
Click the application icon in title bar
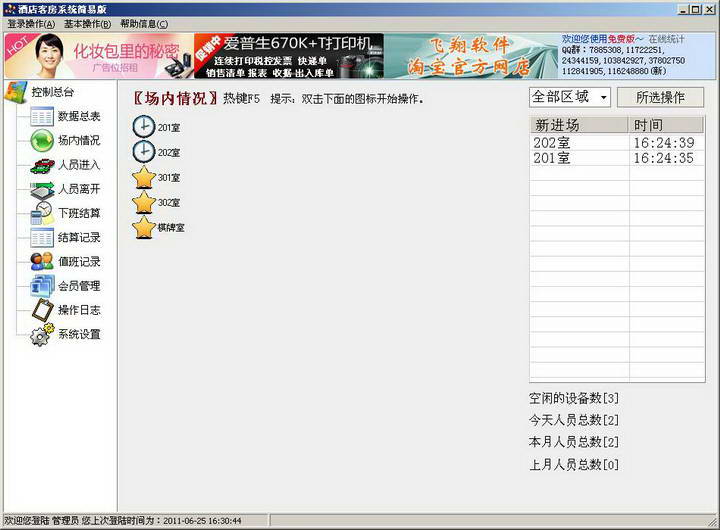9,9
